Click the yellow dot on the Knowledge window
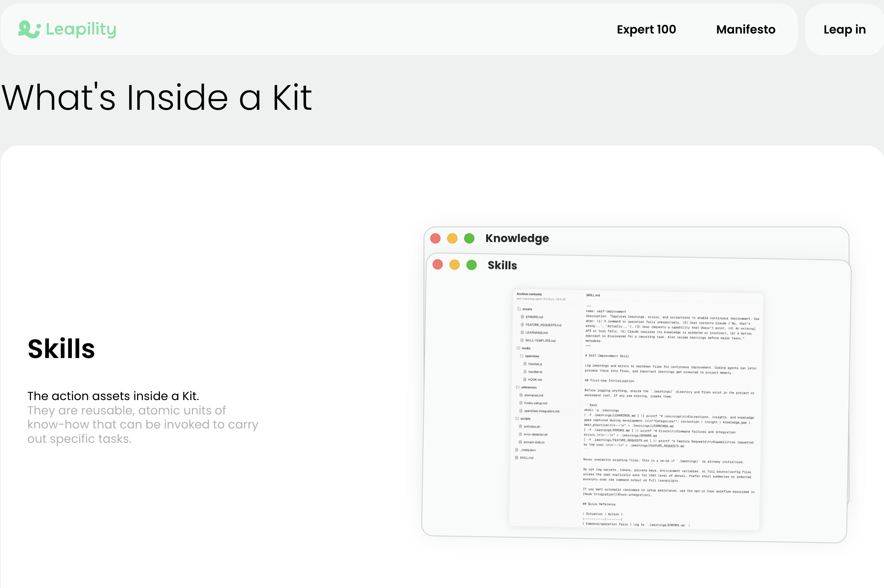Screen dimensions: 884x588 click(452, 238)
